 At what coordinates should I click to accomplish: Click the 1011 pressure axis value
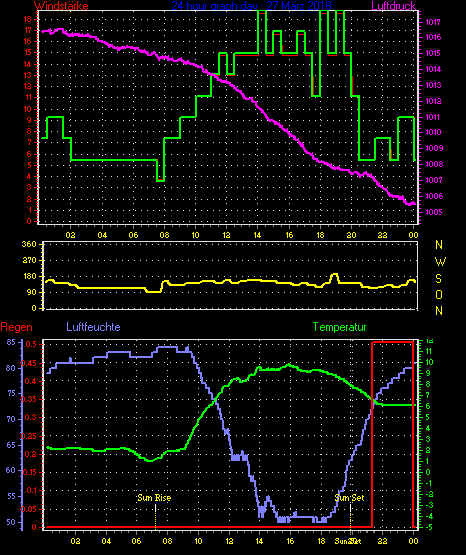pos(433,117)
